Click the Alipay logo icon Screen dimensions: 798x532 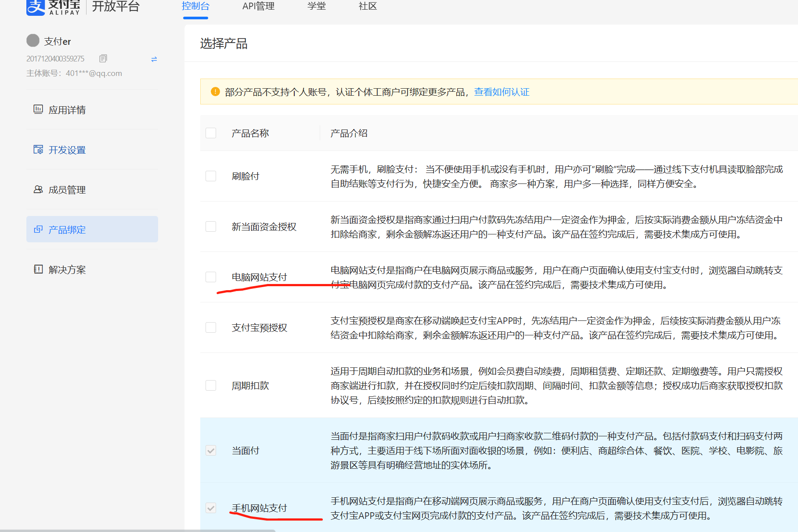point(36,7)
